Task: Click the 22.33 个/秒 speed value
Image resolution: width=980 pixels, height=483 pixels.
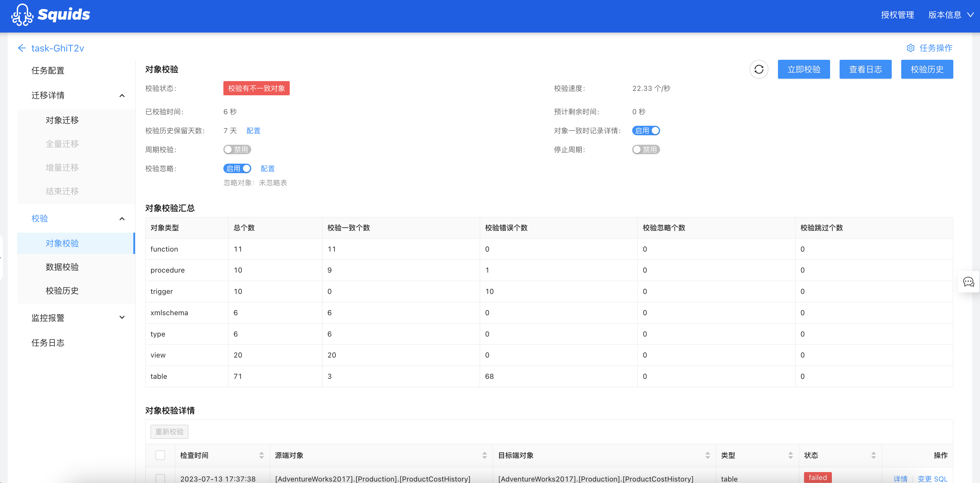Action: pos(651,88)
